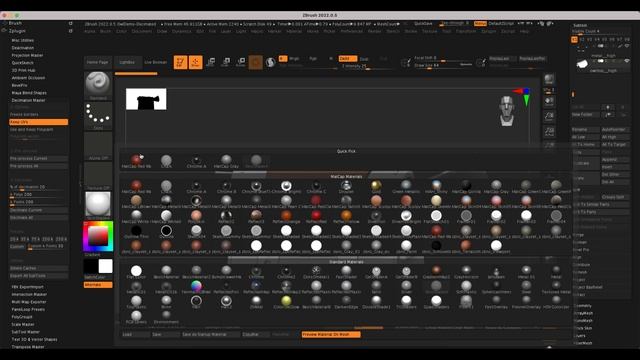
Task: Choose the ColorizeGlow yellow material
Action: click(x=286, y=301)
